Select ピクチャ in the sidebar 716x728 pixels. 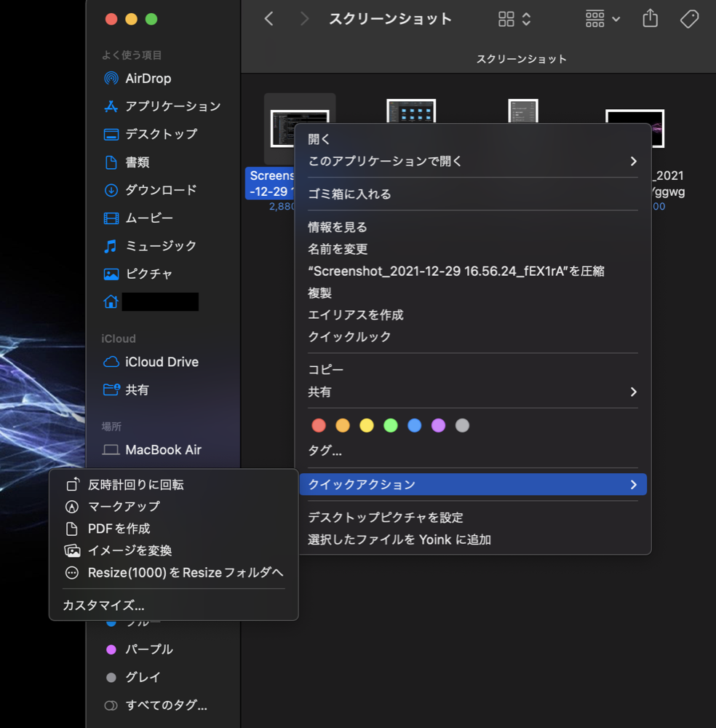(138, 274)
